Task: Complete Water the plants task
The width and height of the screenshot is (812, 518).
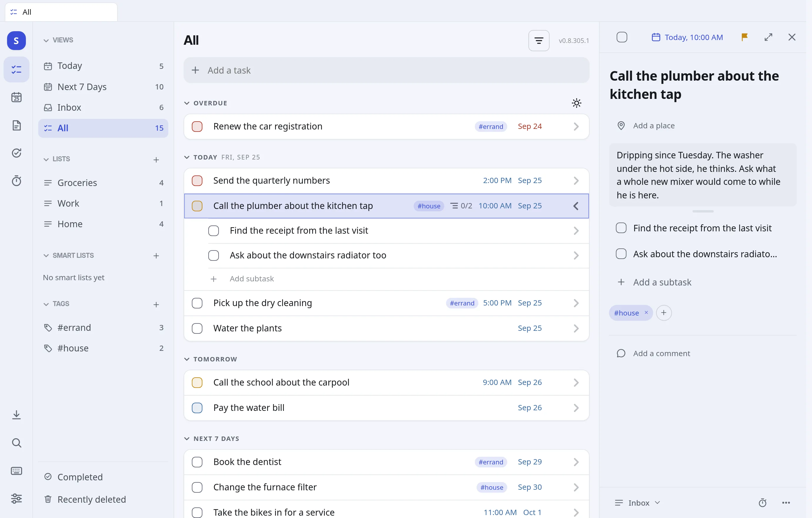Action: (x=197, y=328)
